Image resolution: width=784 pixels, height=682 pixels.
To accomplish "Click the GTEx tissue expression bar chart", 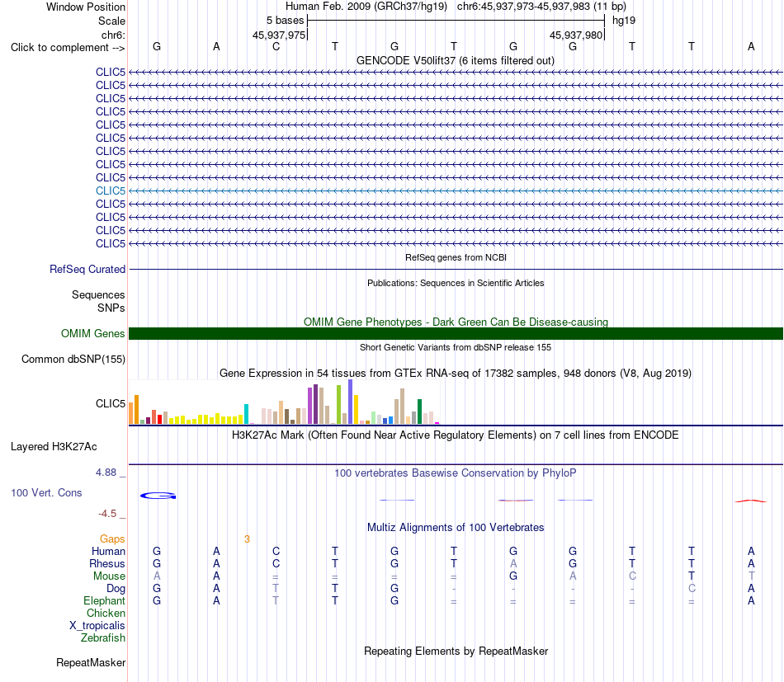I will (284, 402).
